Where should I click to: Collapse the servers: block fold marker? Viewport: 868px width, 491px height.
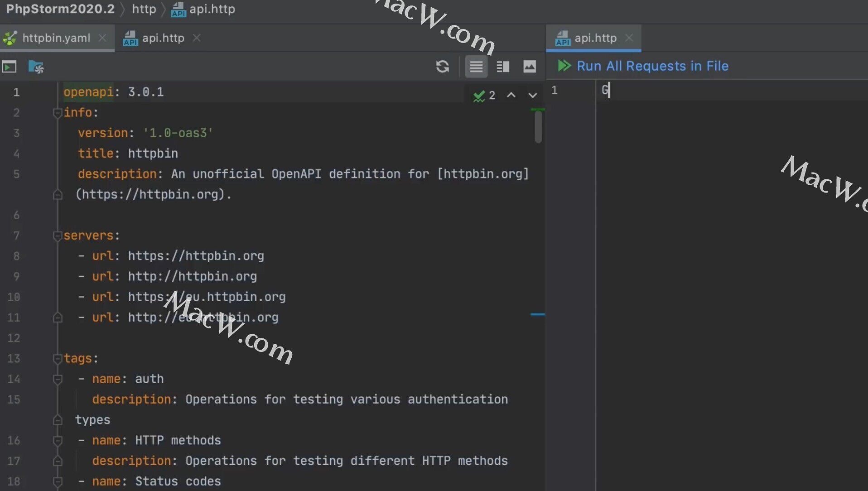58,236
